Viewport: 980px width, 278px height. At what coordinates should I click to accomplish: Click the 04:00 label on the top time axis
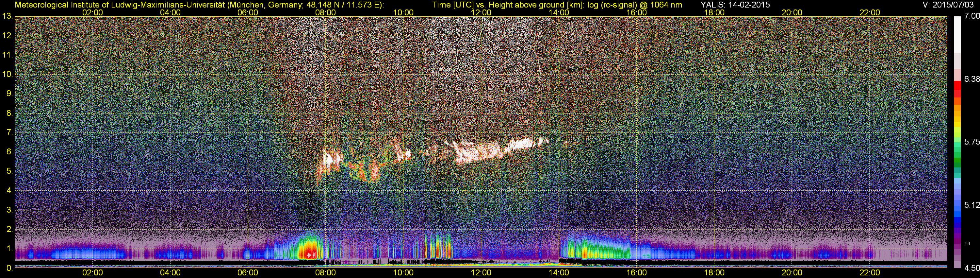(x=170, y=12)
